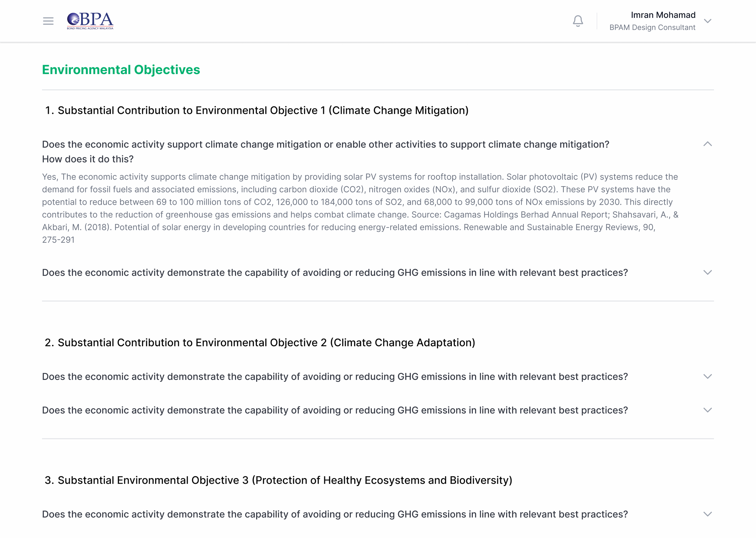This screenshot has width=756, height=538.
Task: Click the Objective 2 Climate Change Adaptation heading
Action: (260, 343)
